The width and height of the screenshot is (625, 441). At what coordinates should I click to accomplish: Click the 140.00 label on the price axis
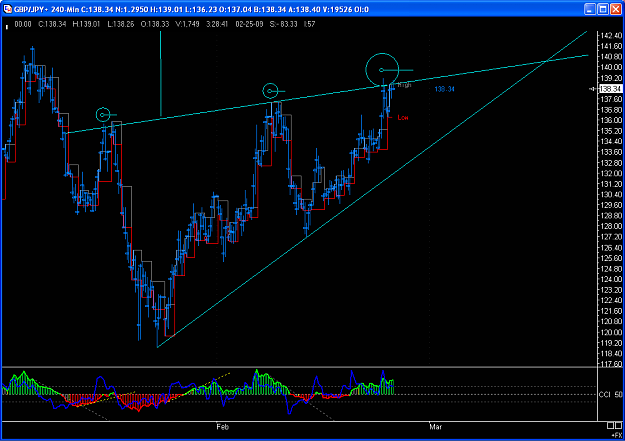click(611, 67)
